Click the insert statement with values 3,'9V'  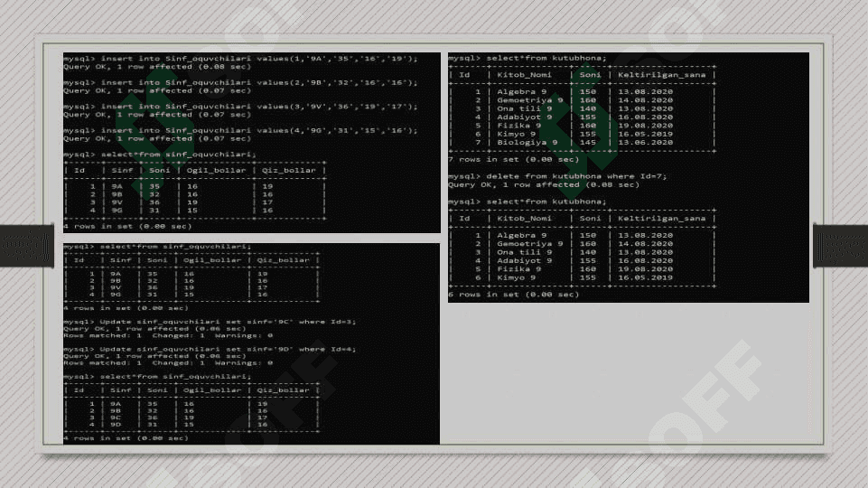pos(241,107)
